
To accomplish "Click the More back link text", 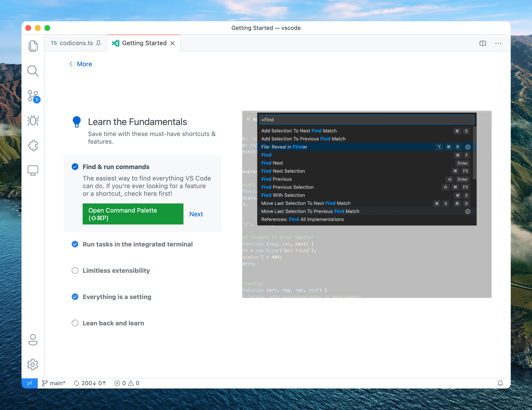I will (x=84, y=64).
